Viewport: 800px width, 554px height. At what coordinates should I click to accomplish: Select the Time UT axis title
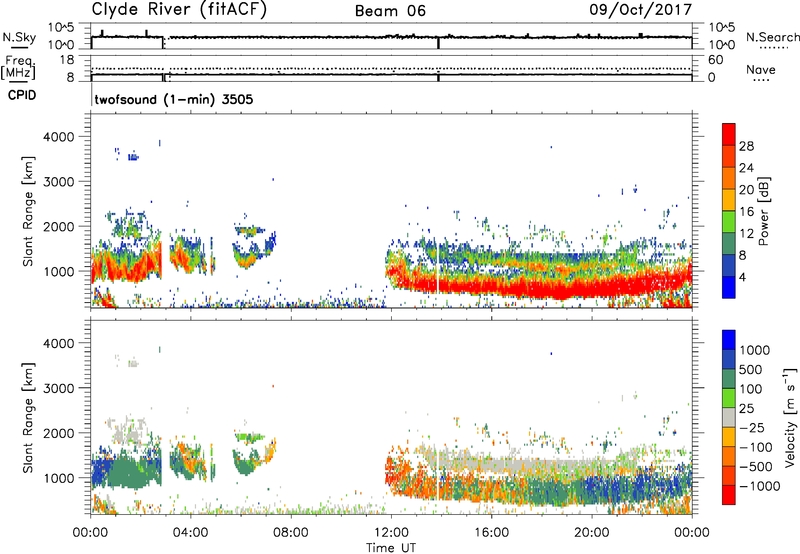pos(391,548)
